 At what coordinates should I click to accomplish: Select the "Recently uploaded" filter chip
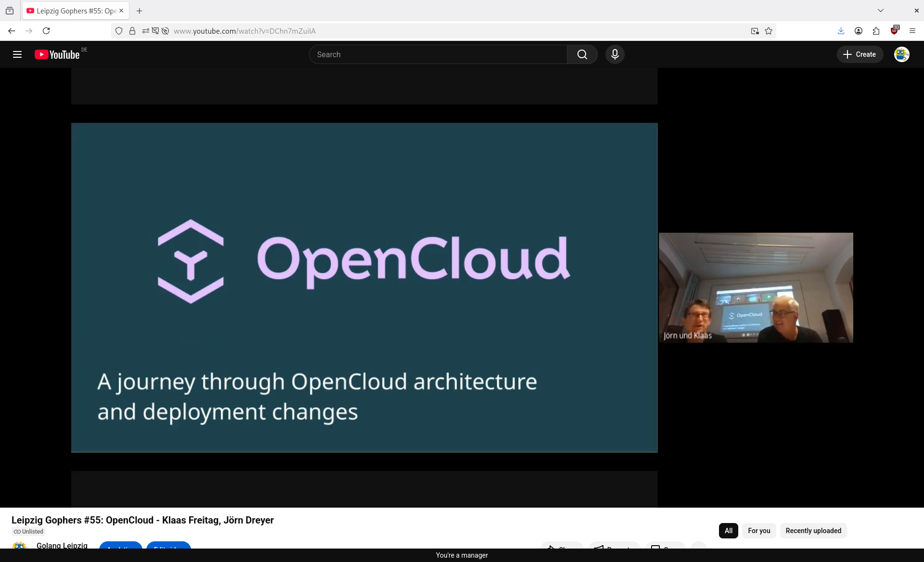[x=813, y=531]
